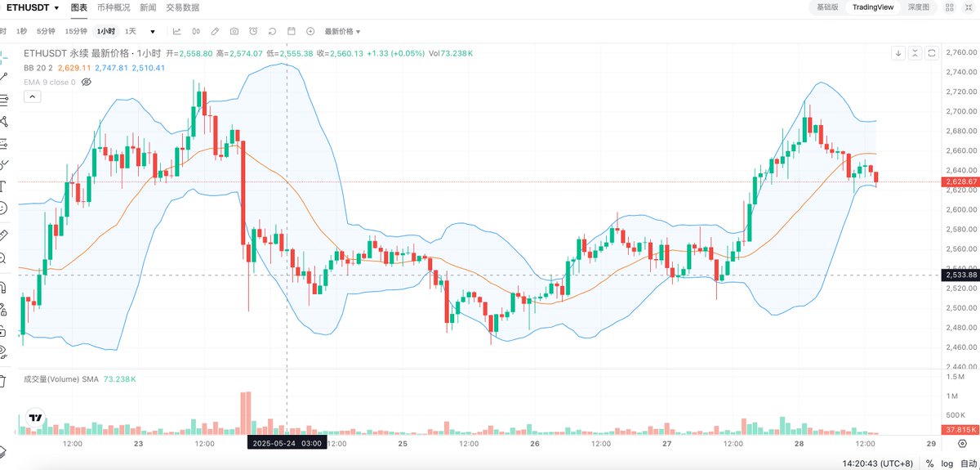Switch to the 图表 tab

(x=78, y=7)
